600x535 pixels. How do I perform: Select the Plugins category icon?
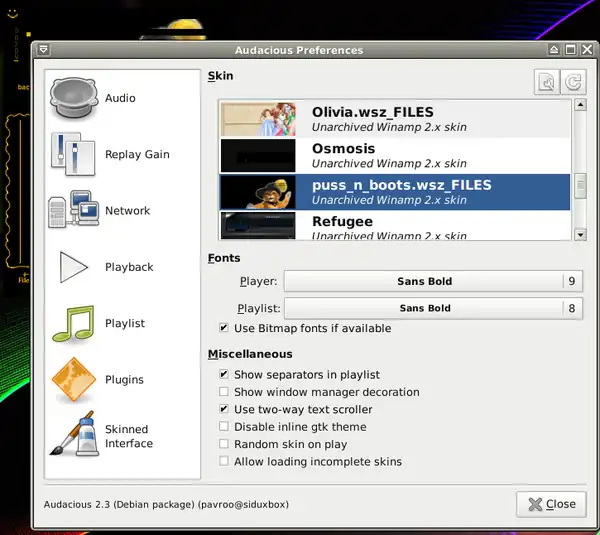point(73,380)
